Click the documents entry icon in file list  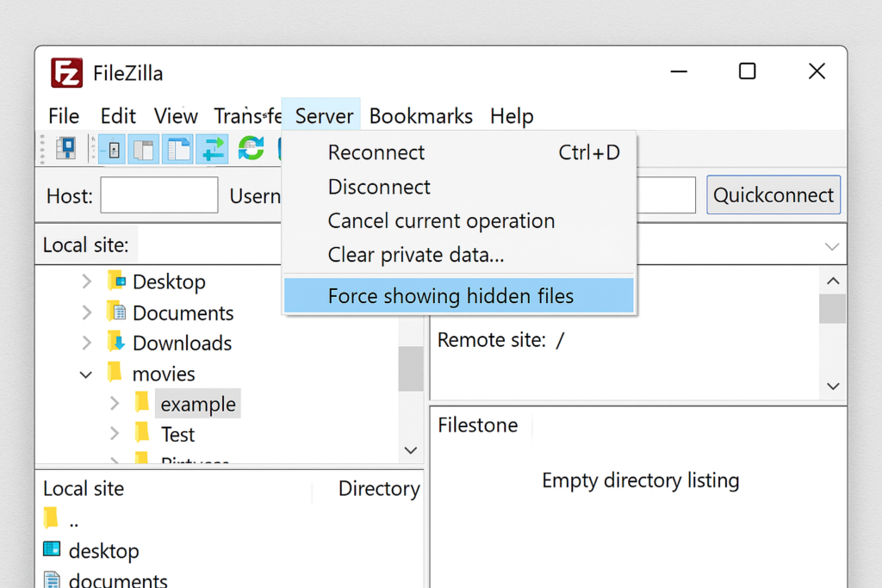(52, 579)
